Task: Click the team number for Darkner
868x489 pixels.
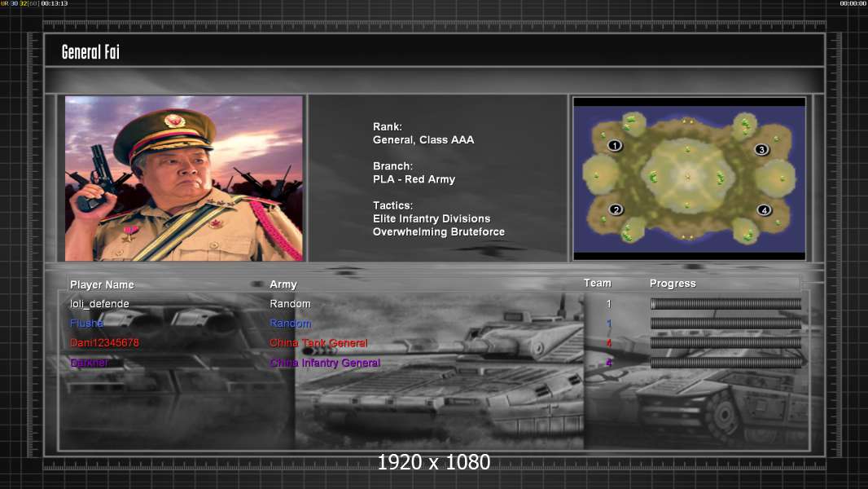Action: (608, 363)
